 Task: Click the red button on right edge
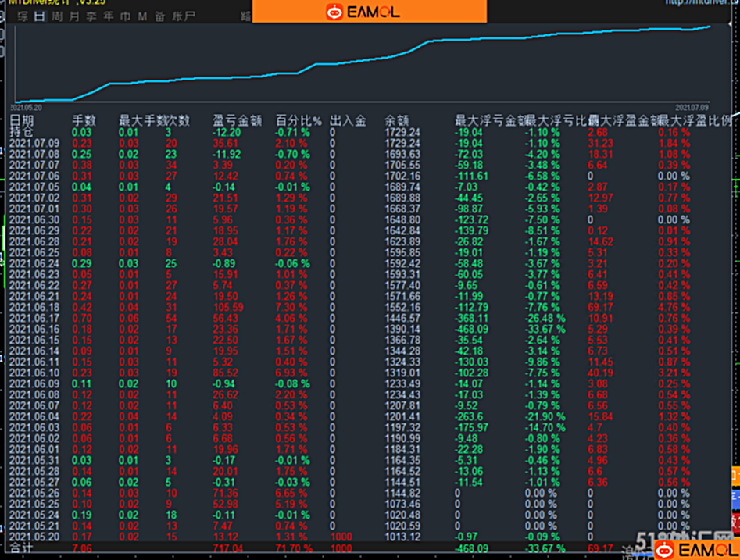736,523
